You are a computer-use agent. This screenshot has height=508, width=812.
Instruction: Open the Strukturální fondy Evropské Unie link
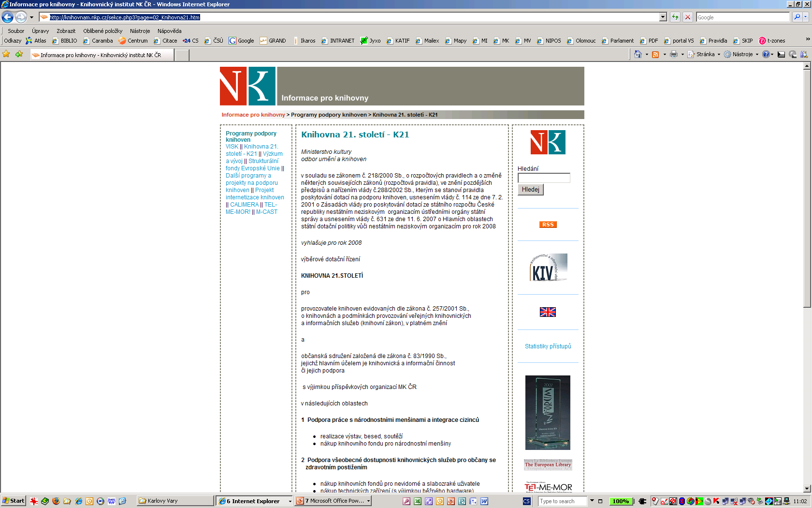252,164
